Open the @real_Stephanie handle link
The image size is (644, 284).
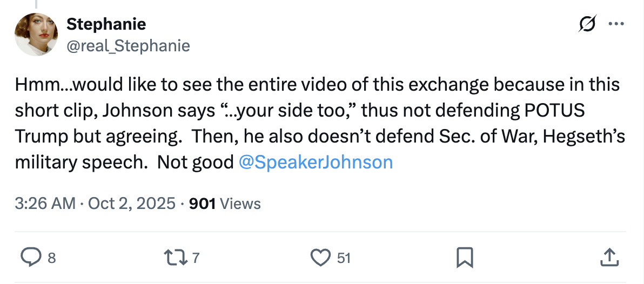coord(128,46)
